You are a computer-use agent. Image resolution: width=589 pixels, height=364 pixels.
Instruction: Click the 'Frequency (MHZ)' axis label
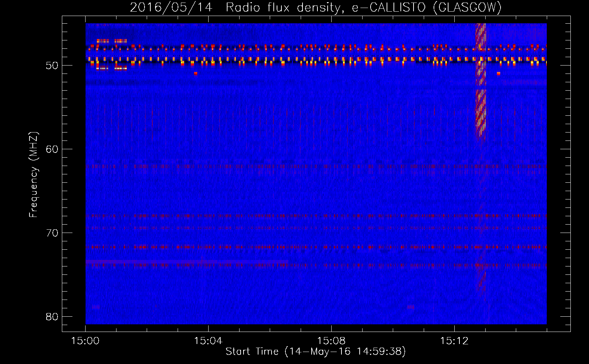tap(33, 175)
